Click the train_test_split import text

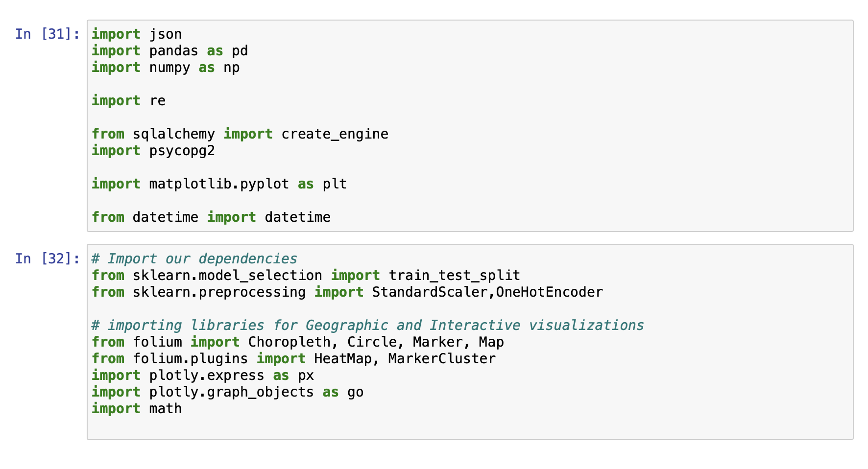pyautogui.click(x=454, y=275)
